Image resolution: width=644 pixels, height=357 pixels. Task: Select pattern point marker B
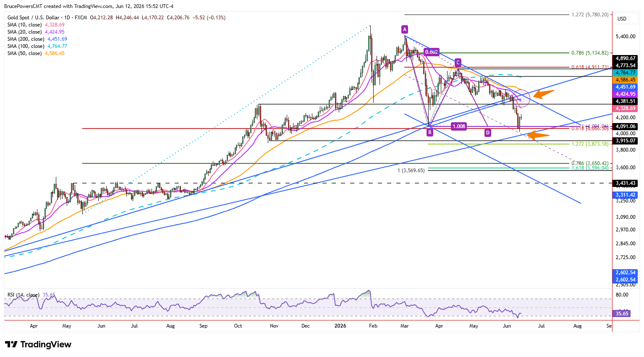[x=430, y=133]
